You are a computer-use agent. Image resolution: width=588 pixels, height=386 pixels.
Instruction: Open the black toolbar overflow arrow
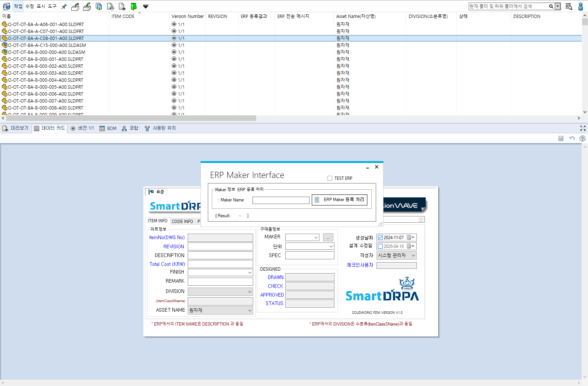coord(146,7)
